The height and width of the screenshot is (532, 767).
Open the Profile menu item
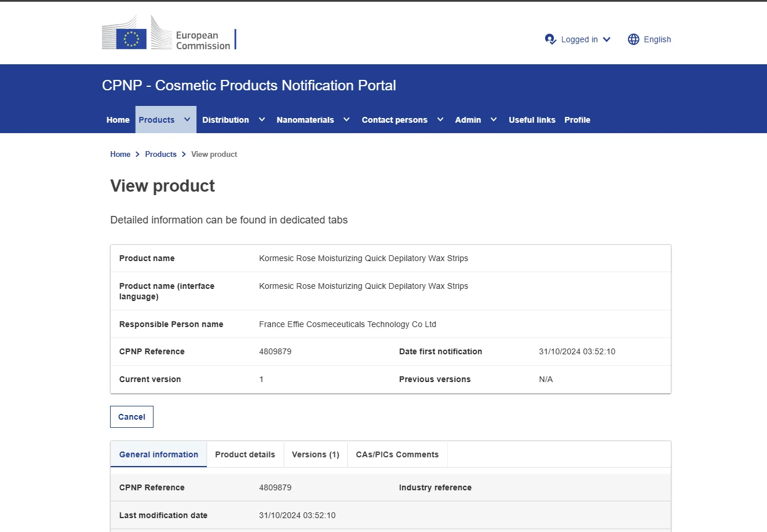pos(577,120)
